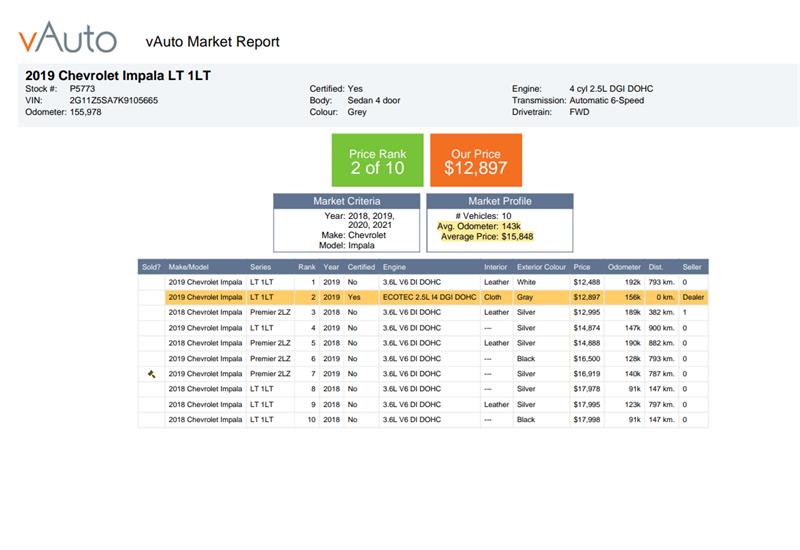
Task: Select the # Vehicles: 10 text
Action: pyautogui.click(x=483, y=216)
